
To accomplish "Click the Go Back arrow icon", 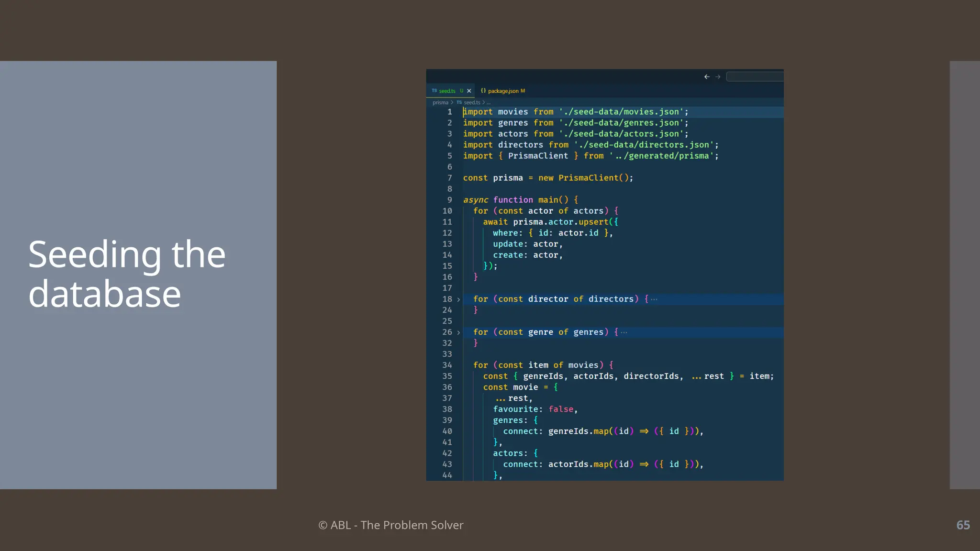I will [x=707, y=77].
